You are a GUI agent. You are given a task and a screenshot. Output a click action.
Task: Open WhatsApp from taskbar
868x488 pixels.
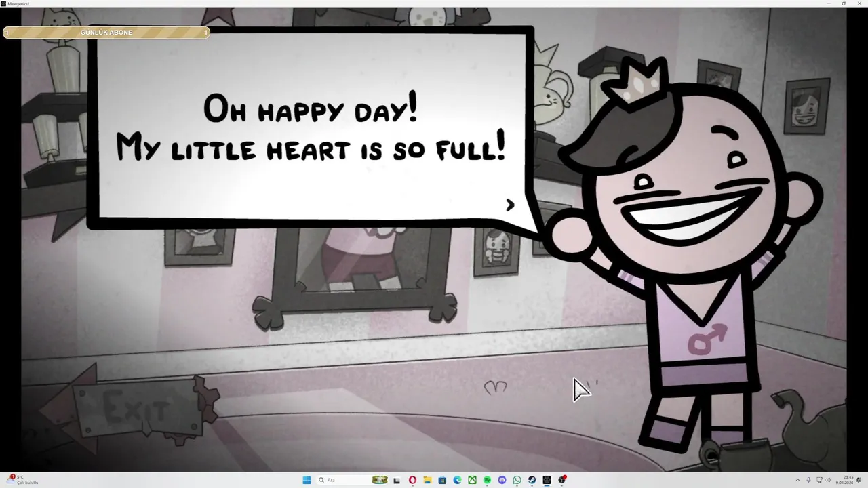click(x=517, y=480)
